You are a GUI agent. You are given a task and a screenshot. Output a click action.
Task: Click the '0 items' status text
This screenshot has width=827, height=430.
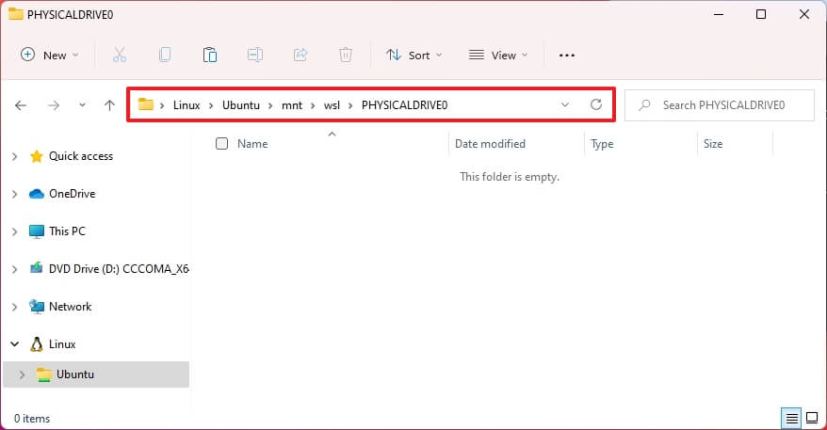[32, 418]
